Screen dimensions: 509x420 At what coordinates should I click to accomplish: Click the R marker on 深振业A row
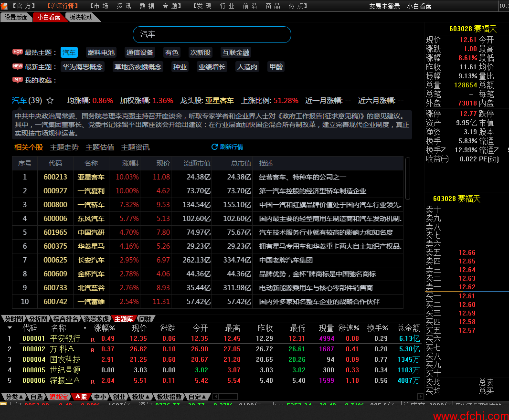93,382
